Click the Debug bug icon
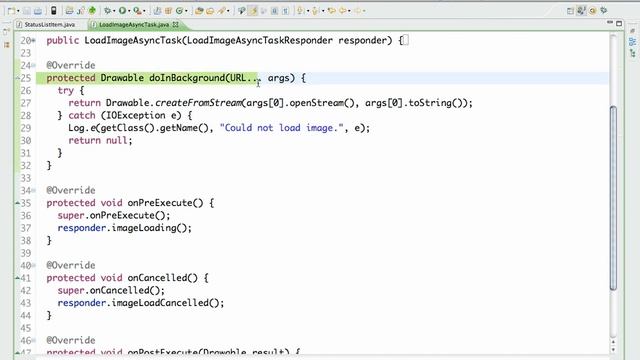 pyautogui.click(x=107, y=11)
